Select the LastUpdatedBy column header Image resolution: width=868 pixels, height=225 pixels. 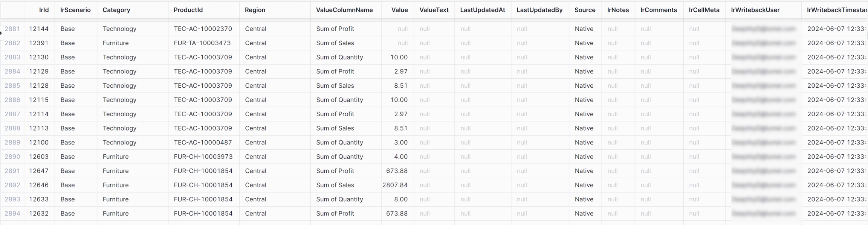click(539, 10)
